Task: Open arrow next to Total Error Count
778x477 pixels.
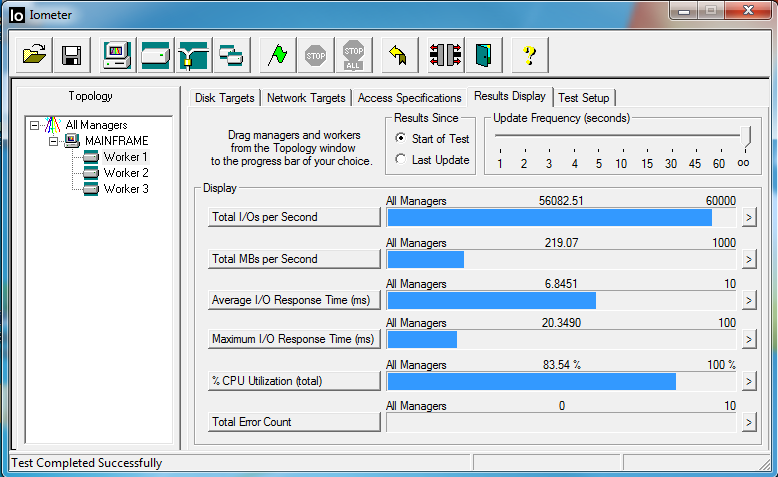Action: click(749, 422)
